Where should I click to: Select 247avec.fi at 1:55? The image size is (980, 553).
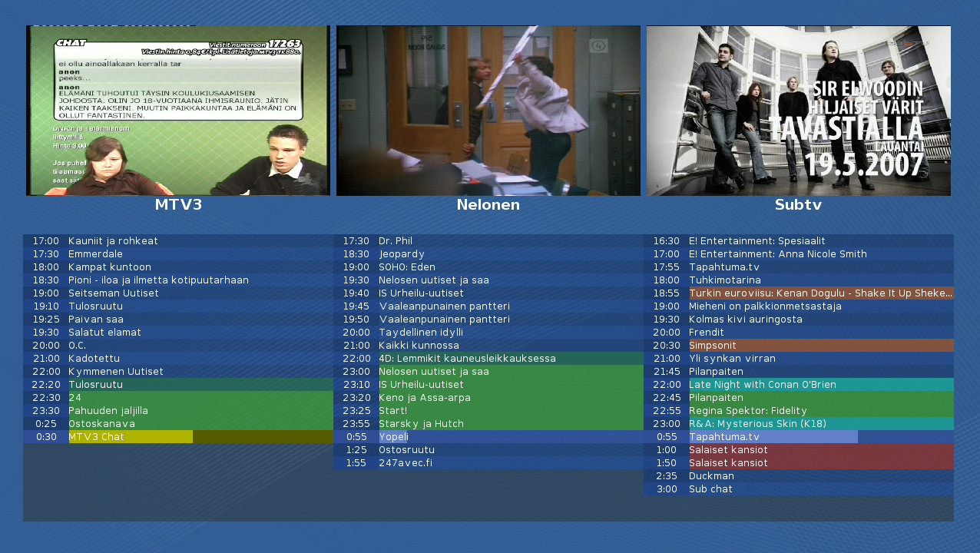click(488, 463)
